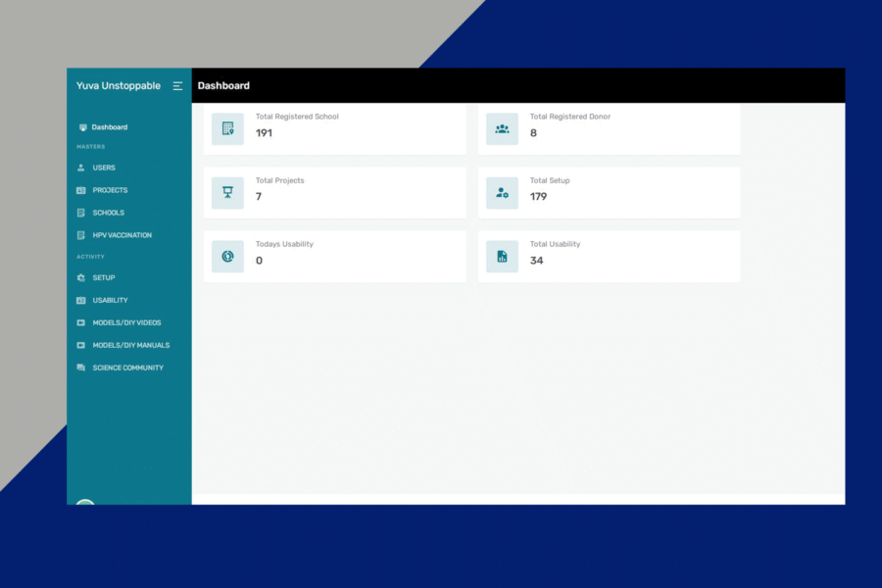
Task: Click the Total Registered Donor people icon
Action: tap(502, 128)
